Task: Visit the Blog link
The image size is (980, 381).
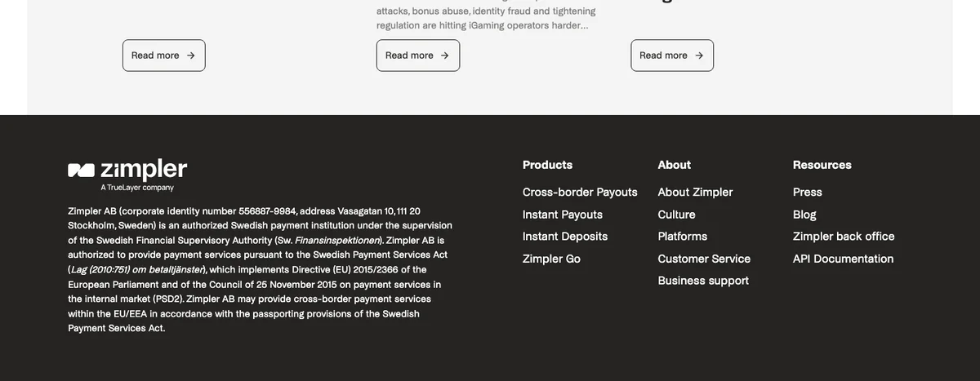Action: 804,215
